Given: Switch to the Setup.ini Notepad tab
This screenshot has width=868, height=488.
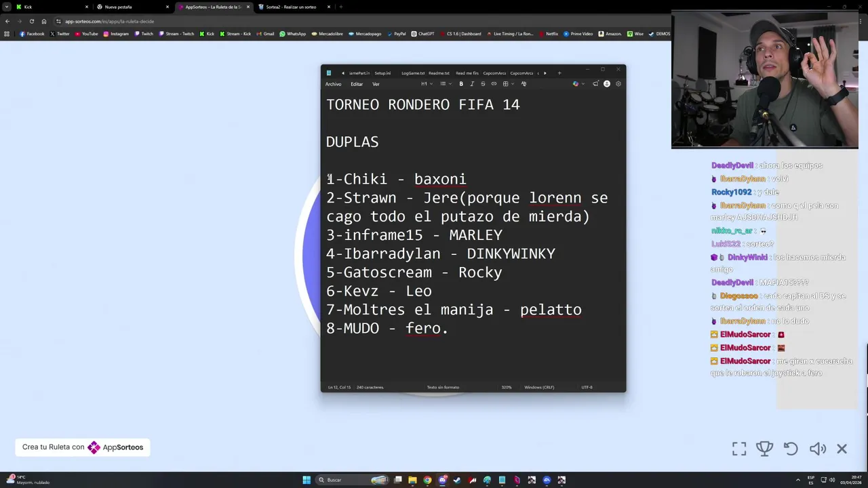Looking at the screenshot, I should point(382,73).
